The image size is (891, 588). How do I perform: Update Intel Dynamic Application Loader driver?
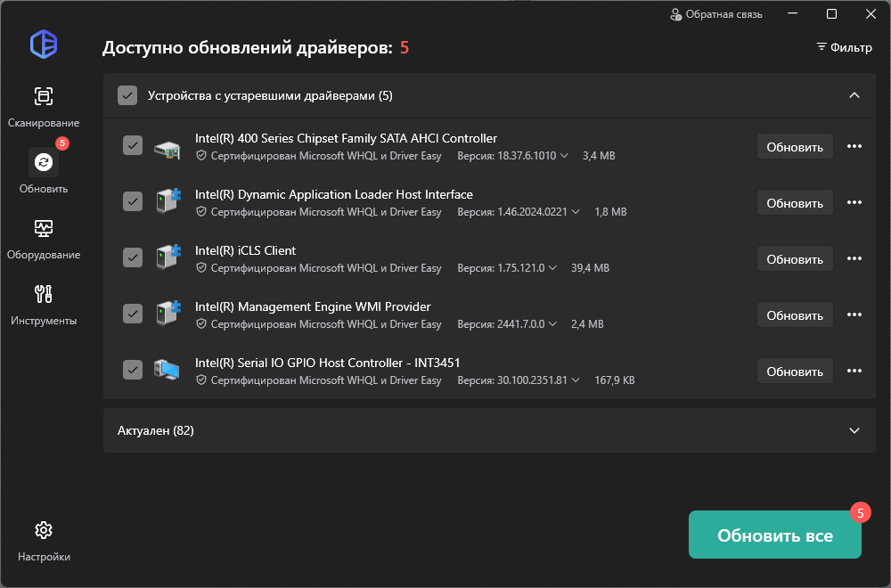pos(795,203)
